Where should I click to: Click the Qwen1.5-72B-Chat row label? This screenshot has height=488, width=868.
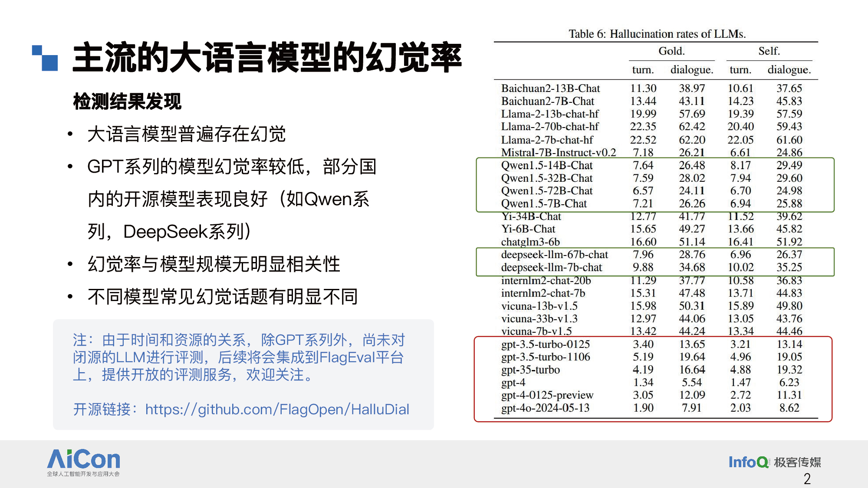coord(547,190)
